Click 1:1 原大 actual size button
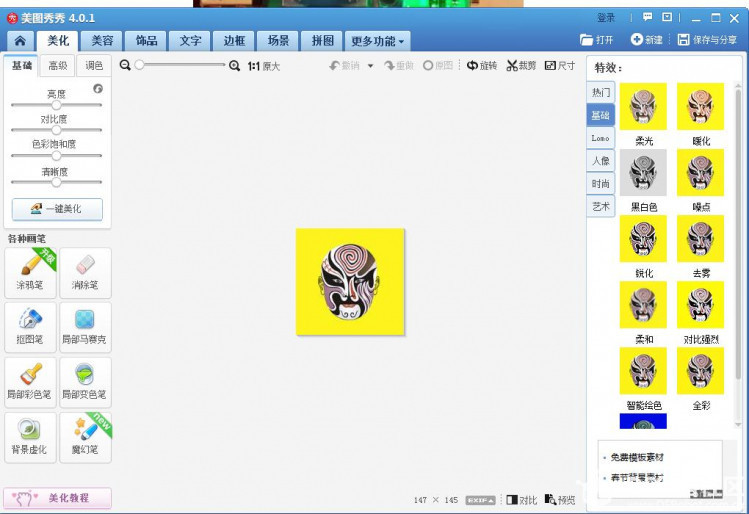 [x=264, y=66]
